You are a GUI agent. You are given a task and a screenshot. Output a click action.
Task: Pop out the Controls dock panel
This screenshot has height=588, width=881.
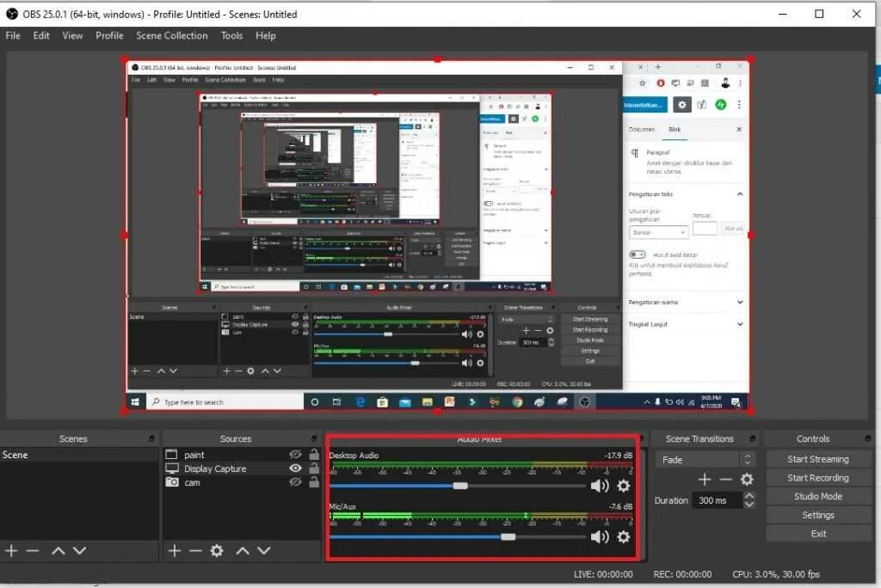[868, 438]
